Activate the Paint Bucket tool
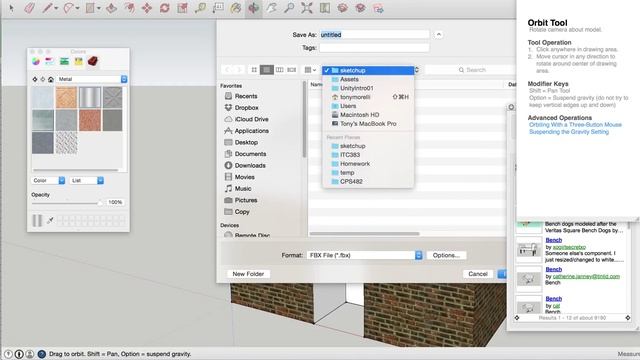 (x=236, y=8)
